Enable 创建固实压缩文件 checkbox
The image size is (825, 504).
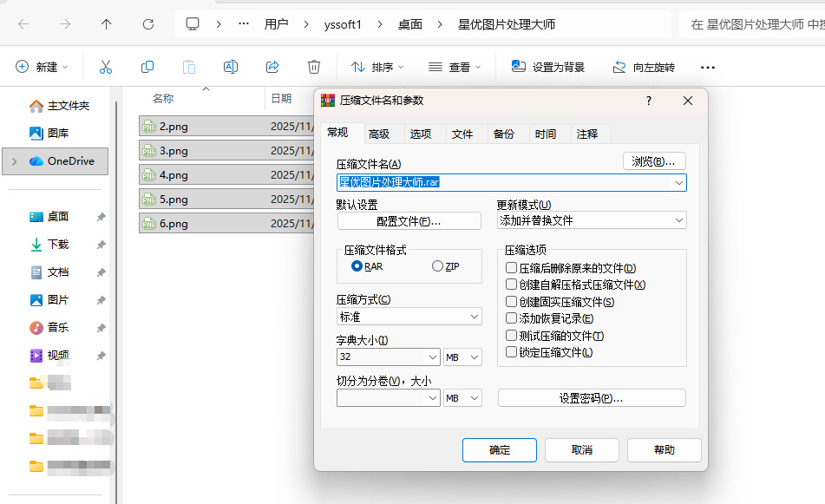(x=511, y=302)
